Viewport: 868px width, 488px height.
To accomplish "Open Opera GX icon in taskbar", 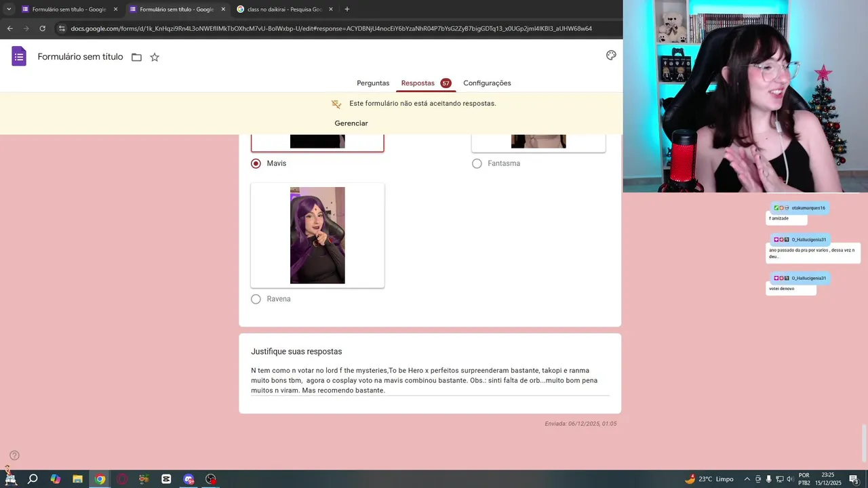I will pyautogui.click(x=122, y=479).
